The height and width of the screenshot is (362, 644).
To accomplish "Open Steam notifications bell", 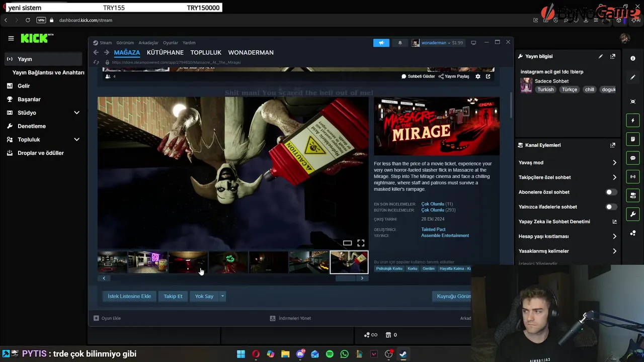I will tap(400, 43).
